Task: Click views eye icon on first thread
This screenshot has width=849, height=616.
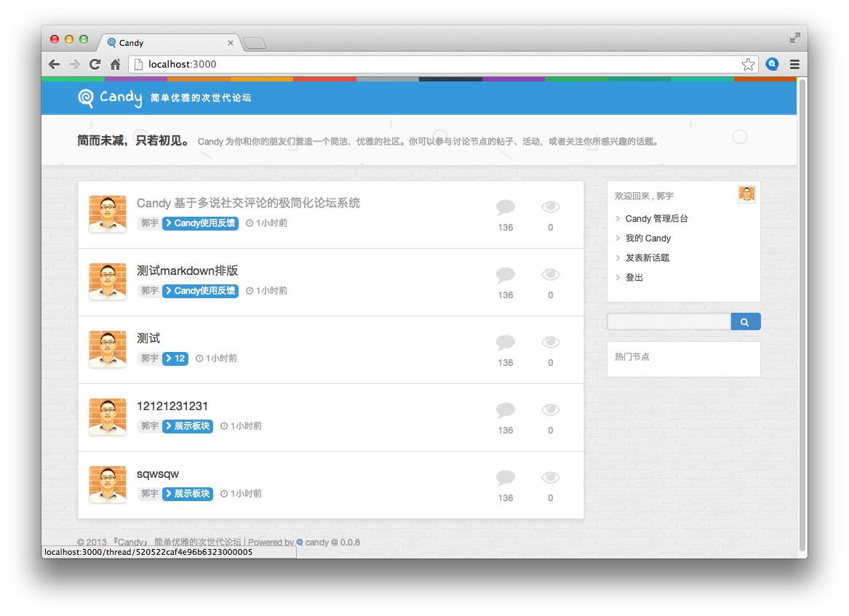Action: click(551, 207)
